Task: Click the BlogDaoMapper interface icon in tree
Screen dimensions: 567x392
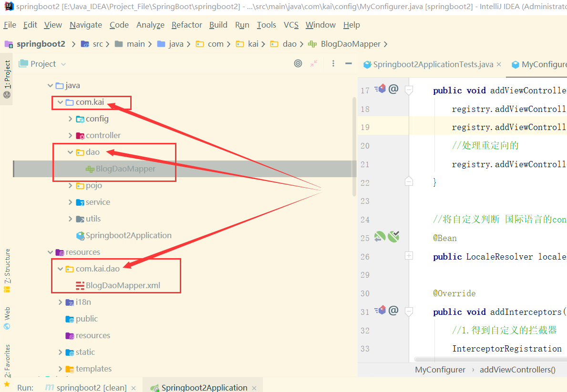Action: pyautogui.click(x=90, y=169)
